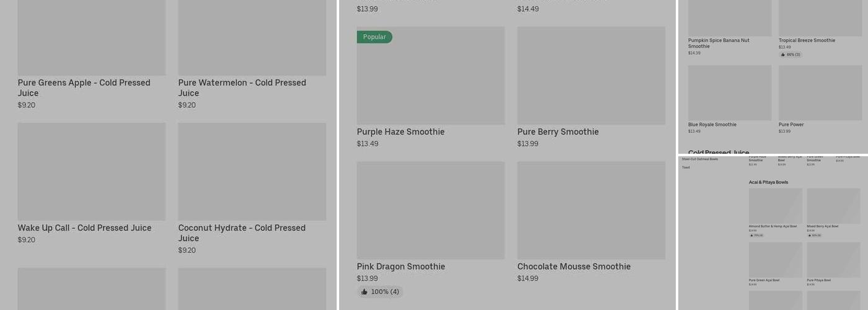Select Steel-Cut Oatmeal Bowls in sidebar menu
868x310 pixels.
tap(699, 159)
